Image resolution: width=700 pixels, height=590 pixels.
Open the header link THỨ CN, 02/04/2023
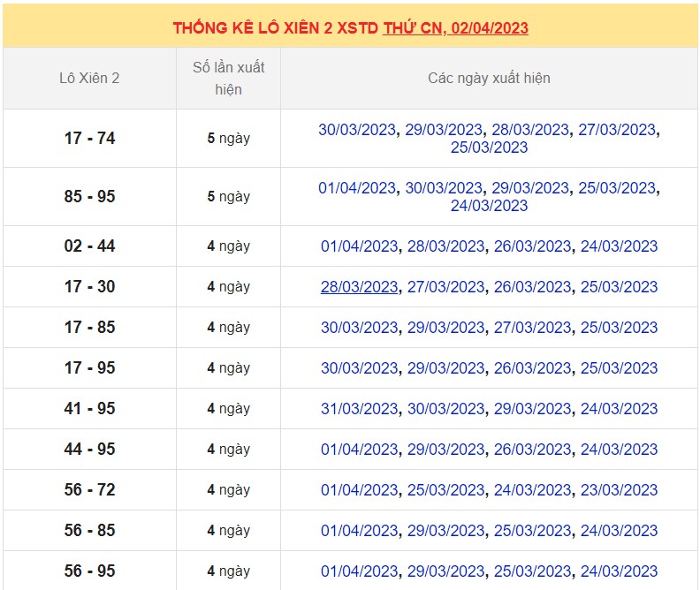[455, 27]
